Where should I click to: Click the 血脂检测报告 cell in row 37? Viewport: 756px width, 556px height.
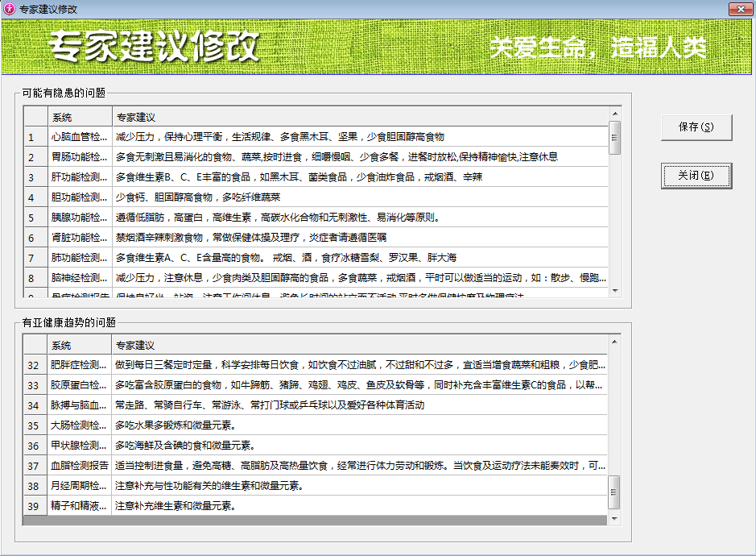(79, 466)
